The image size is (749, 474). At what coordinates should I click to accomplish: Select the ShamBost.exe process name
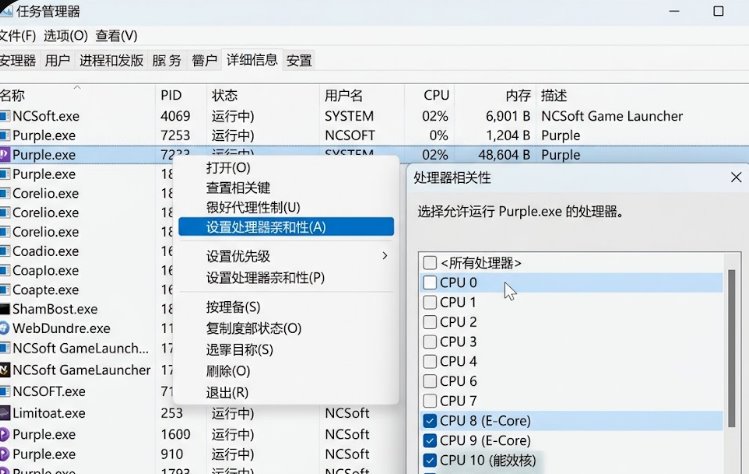55,309
